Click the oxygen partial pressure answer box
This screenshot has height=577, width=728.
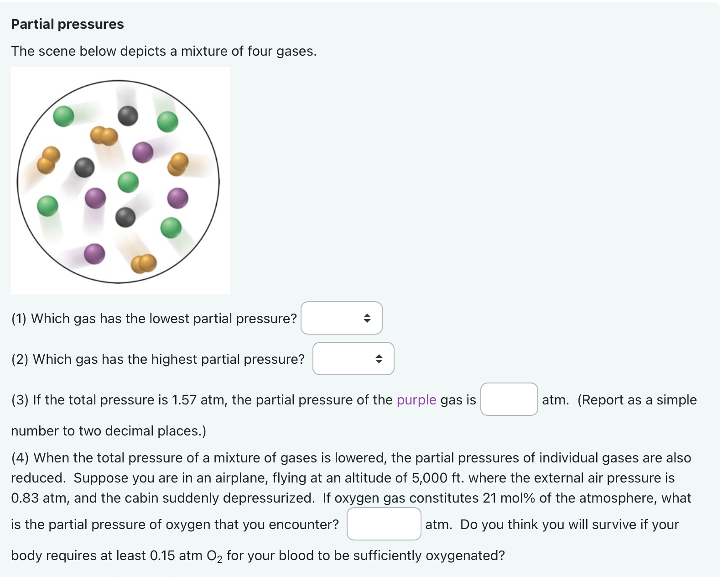click(384, 524)
